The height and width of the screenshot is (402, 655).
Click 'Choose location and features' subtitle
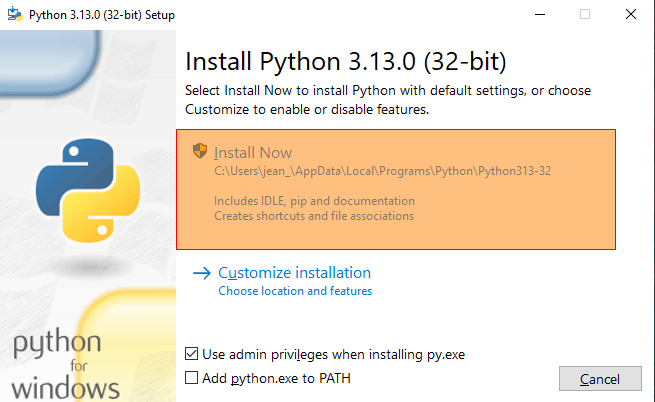295,291
